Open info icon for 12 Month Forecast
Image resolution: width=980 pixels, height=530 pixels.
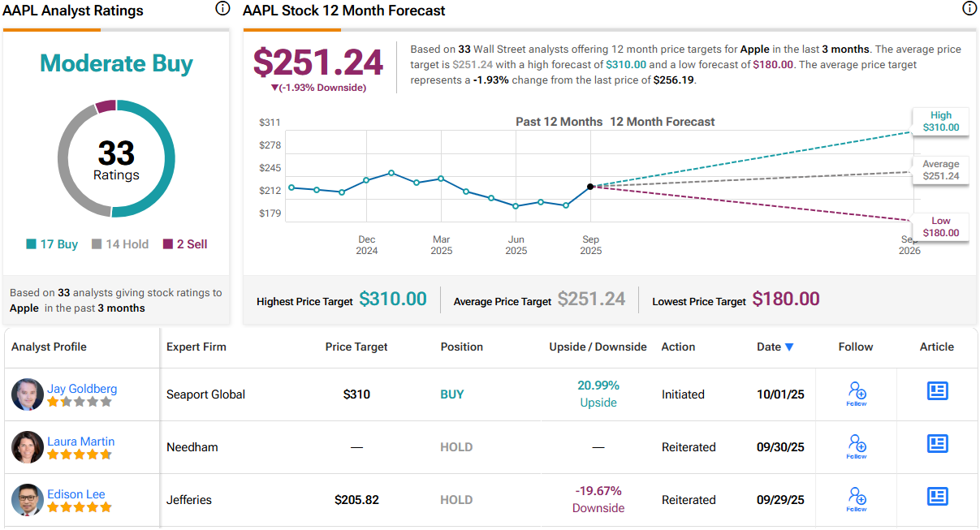[969, 9]
